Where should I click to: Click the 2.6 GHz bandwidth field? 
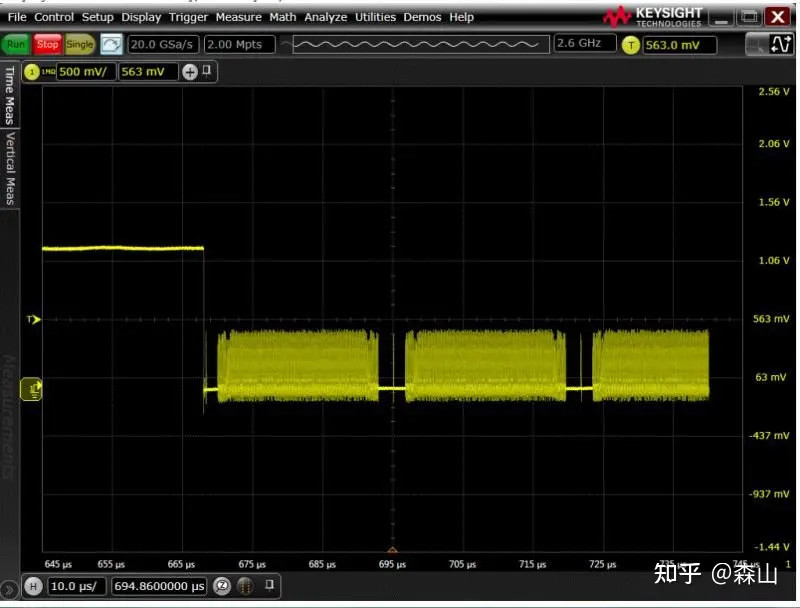click(585, 43)
